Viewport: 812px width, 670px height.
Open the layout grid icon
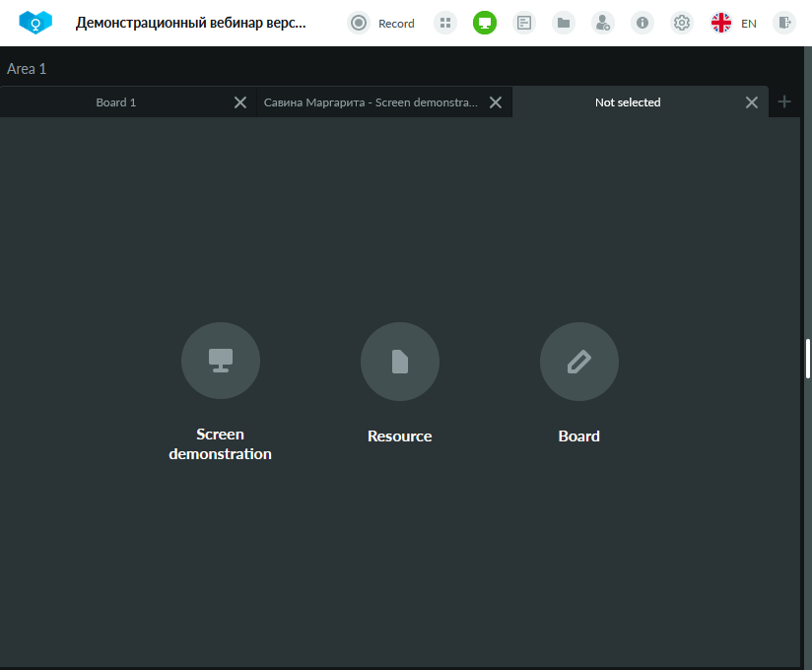coord(445,23)
